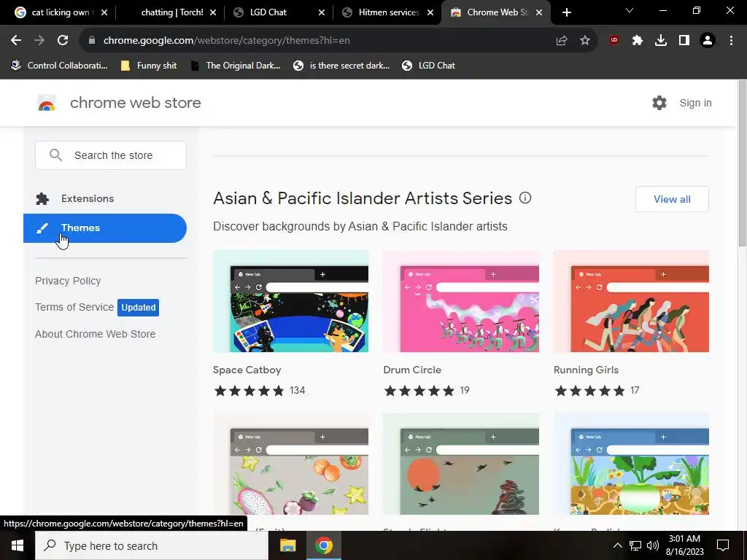This screenshot has height=560, width=747.
Task: Open the tab search chevron in title bar
Action: 630,10
